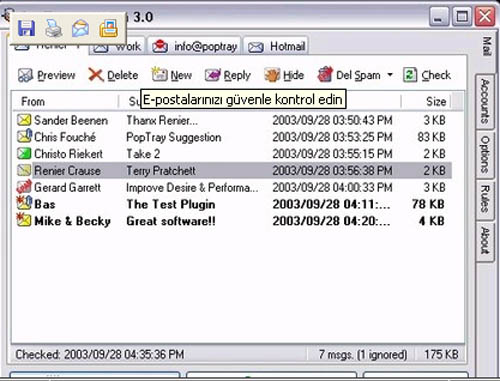Click the date 2003/09/28 03:50:43 PM
Screen dimensions: 500x381
(x=332, y=120)
